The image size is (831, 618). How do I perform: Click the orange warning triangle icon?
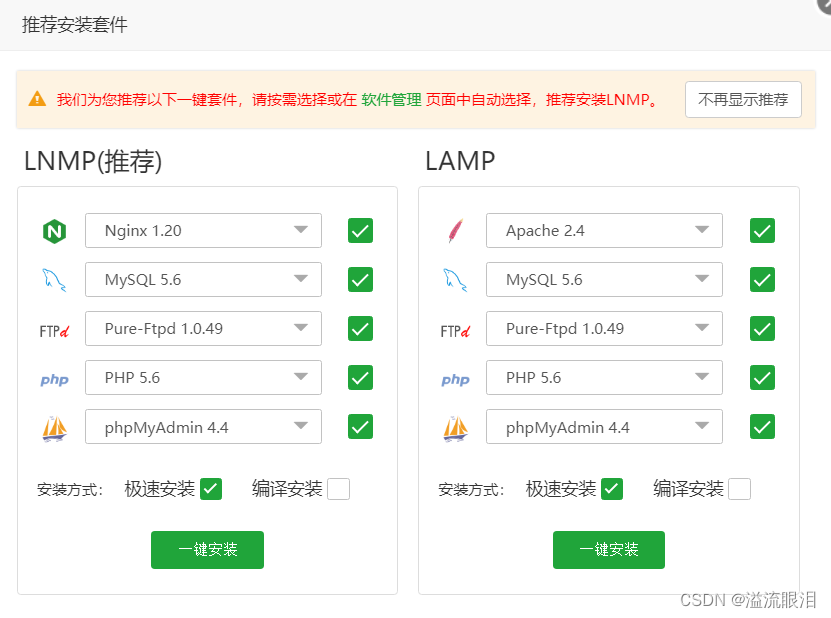tap(37, 99)
